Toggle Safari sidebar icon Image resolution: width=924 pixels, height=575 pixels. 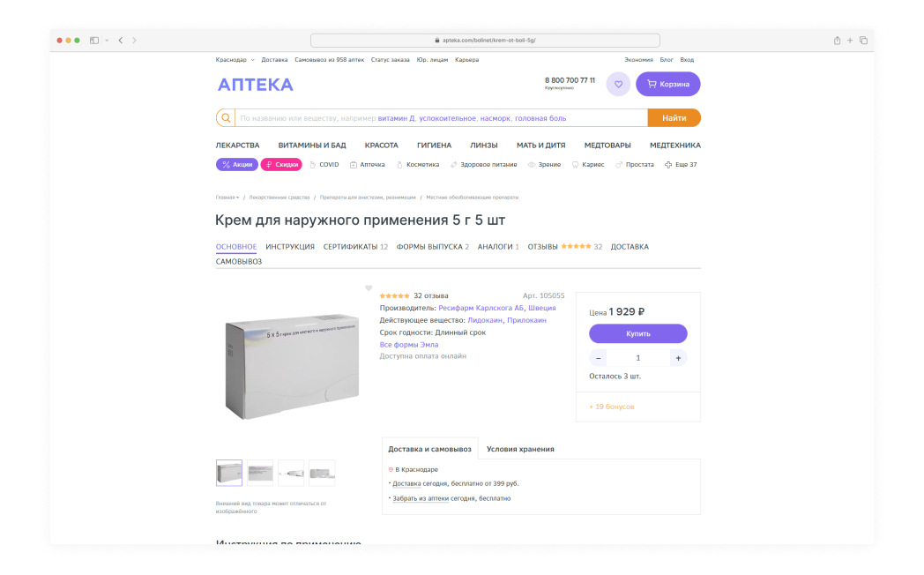[x=93, y=41]
